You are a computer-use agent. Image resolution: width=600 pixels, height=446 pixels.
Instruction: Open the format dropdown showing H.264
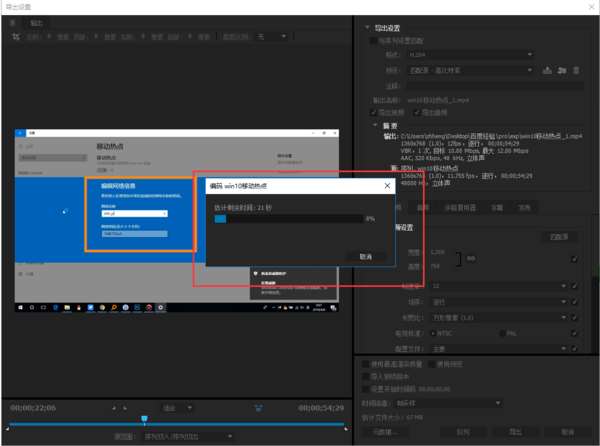pyautogui.click(x=471, y=54)
